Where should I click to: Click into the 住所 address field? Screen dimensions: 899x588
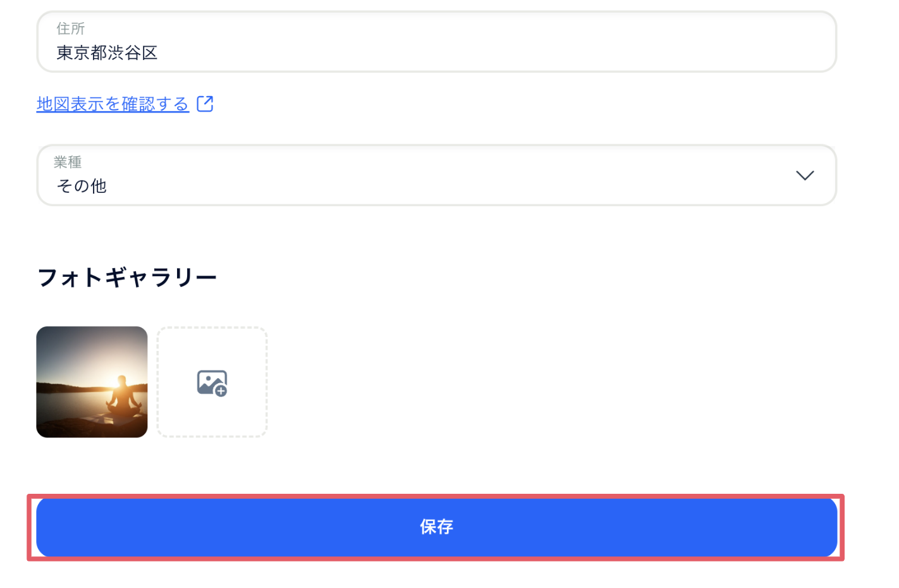437,42
